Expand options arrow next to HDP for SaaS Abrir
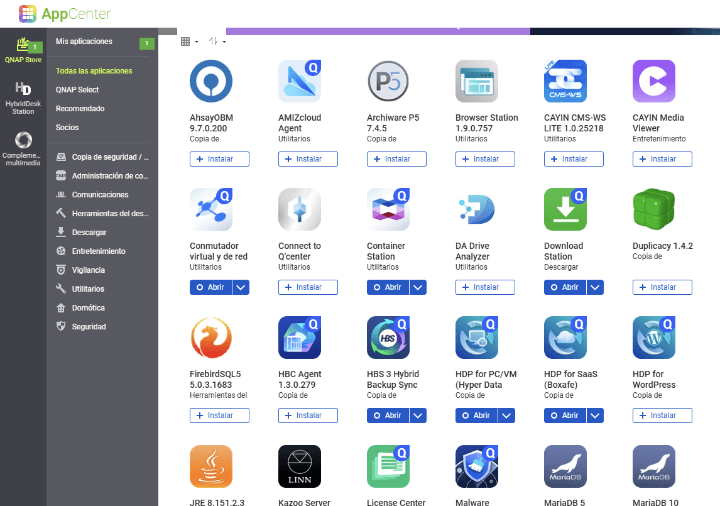Screen dimensions: 720x506 [596, 415]
